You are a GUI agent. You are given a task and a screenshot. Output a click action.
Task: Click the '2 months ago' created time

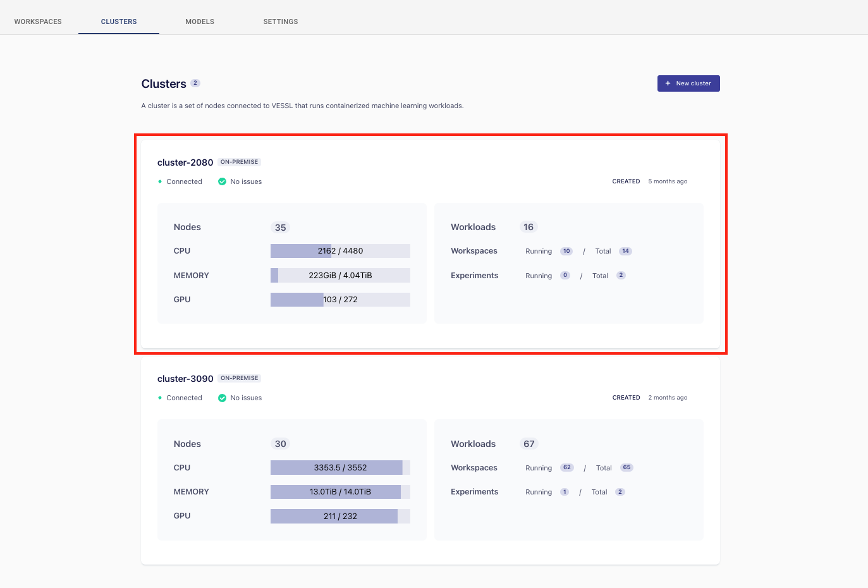pyautogui.click(x=668, y=398)
